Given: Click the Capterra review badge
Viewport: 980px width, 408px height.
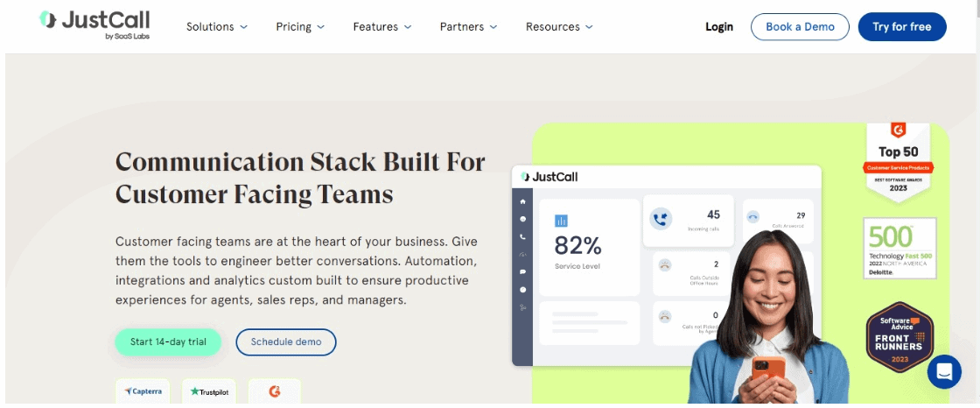Looking at the screenshot, I should (143, 391).
